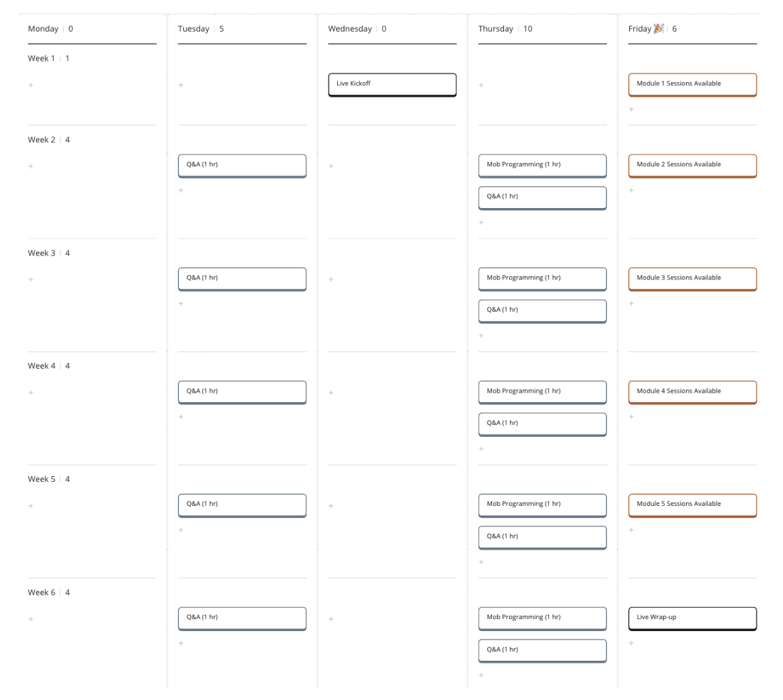Open the Live Kickoff card

tap(392, 85)
